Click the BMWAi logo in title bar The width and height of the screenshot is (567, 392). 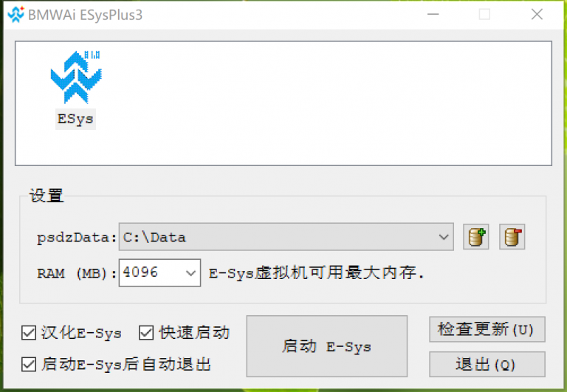(16, 15)
